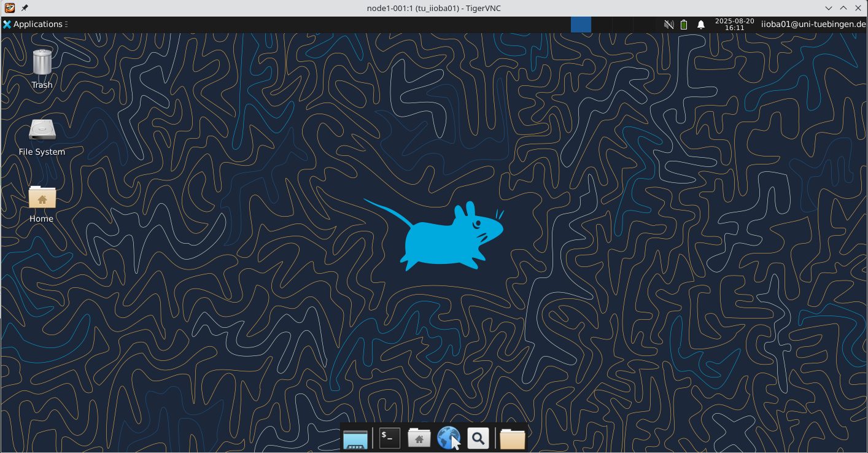The width and height of the screenshot is (868, 453).
Task: Open the Trash desktop icon
Action: tap(42, 69)
